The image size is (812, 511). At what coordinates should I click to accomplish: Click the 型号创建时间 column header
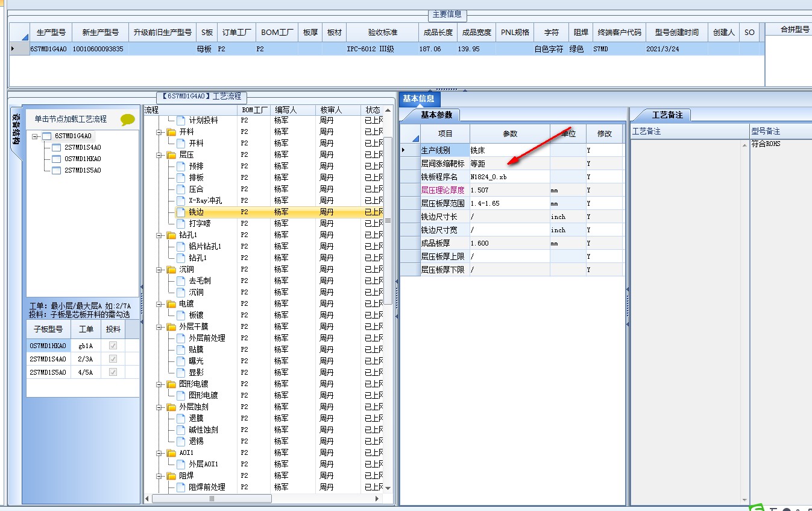(676, 33)
